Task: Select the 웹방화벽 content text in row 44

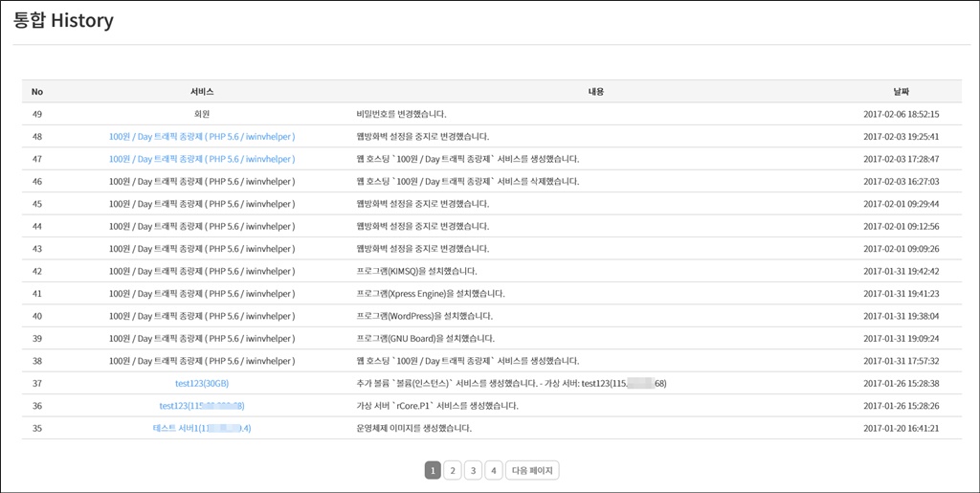Action: coord(422,226)
